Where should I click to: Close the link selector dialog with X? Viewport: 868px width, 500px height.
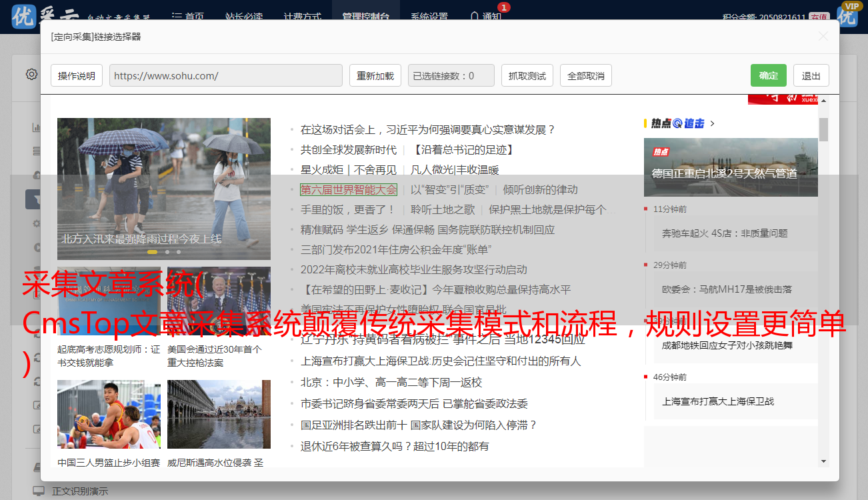click(823, 37)
